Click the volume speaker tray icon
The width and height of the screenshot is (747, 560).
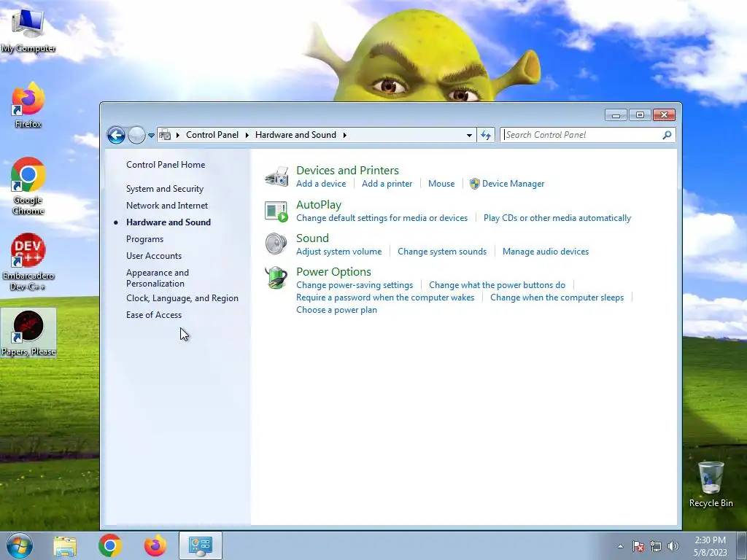click(673, 546)
